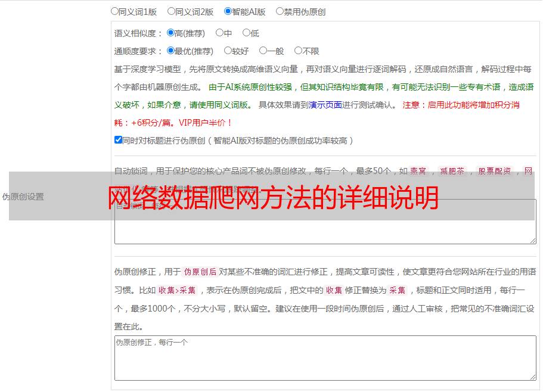Click the 语义相似度 label
Screen dimensions: 543x392
tap(138, 33)
